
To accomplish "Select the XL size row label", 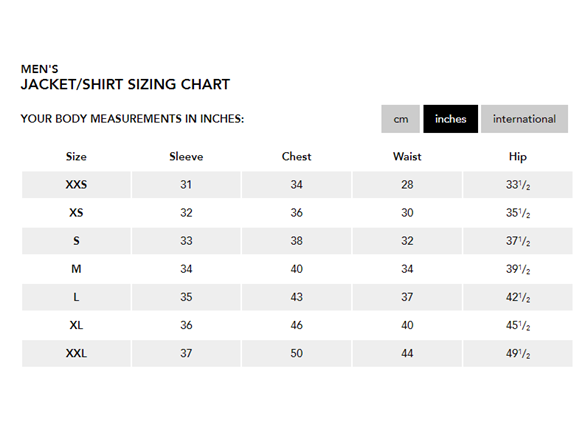I will click(76, 325).
